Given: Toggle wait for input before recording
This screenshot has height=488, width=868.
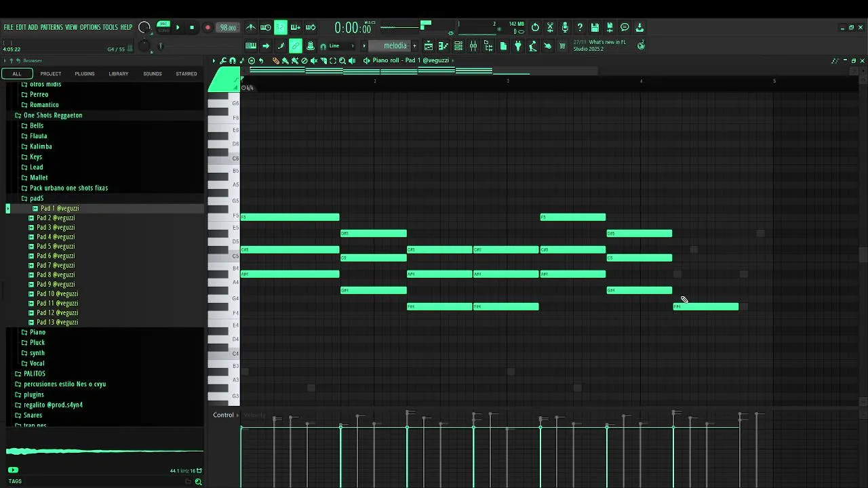Looking at the screenshot, I should [x=266, y=28].
